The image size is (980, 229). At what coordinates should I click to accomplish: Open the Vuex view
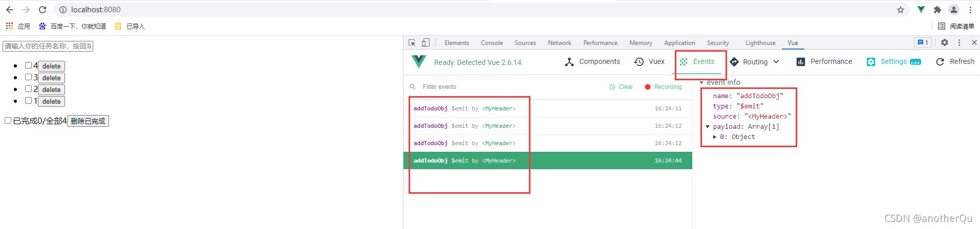(x=649, y=62)
